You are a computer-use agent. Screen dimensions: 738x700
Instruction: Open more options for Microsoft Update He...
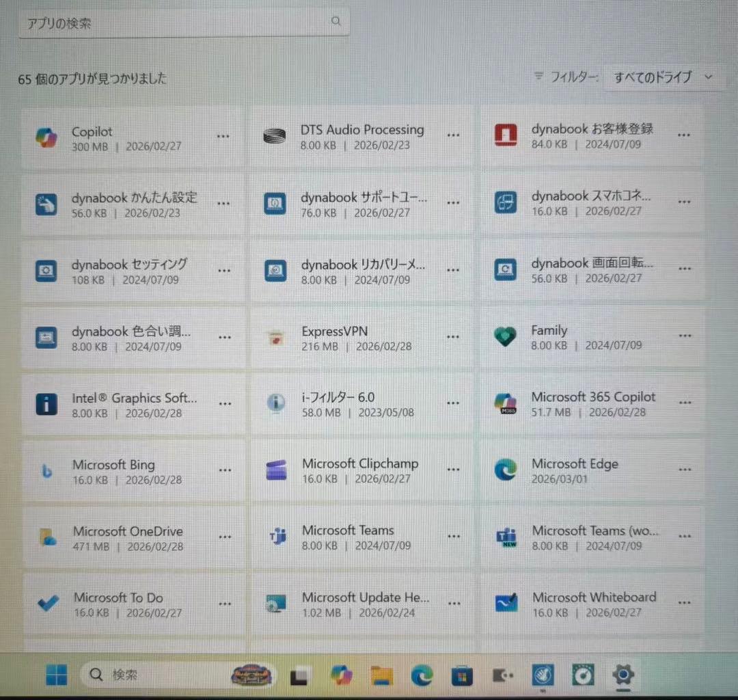(454, 604)
